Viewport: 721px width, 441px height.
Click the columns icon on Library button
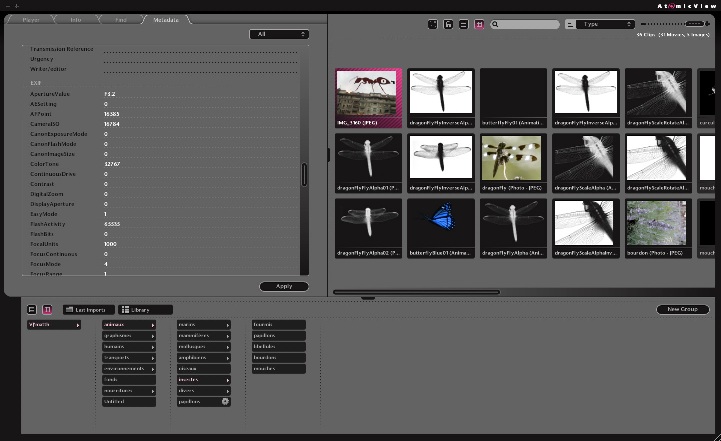(125, 310)
